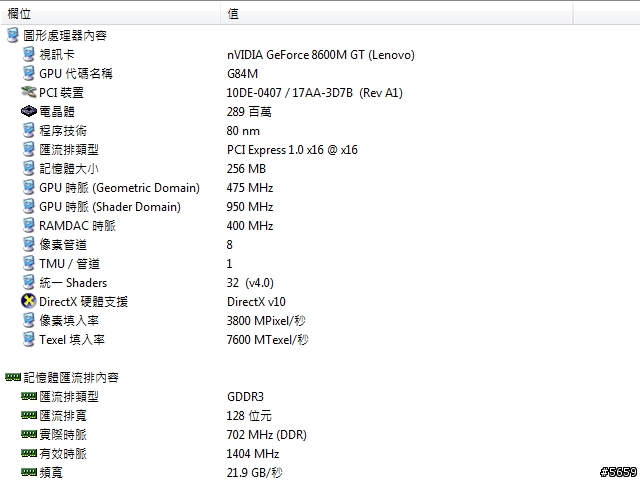
Task: Select the GDDR3 value
Action: point(245,396)
